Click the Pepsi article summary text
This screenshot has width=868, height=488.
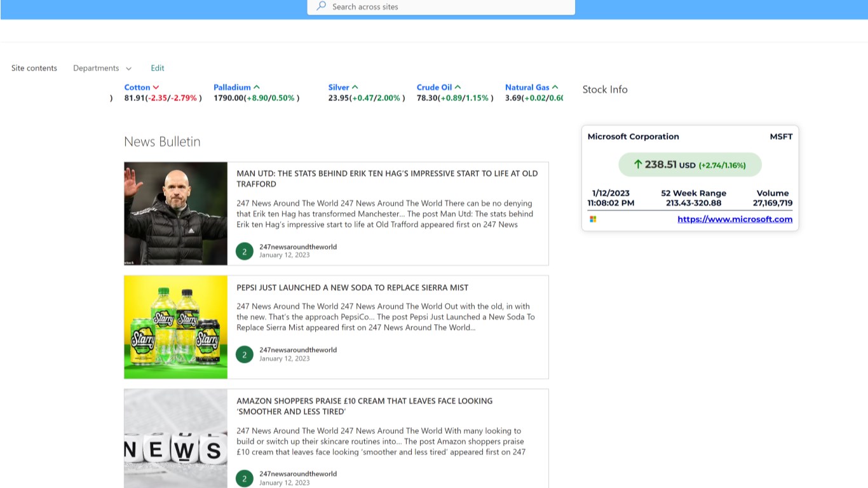click(x=386, y=317)
